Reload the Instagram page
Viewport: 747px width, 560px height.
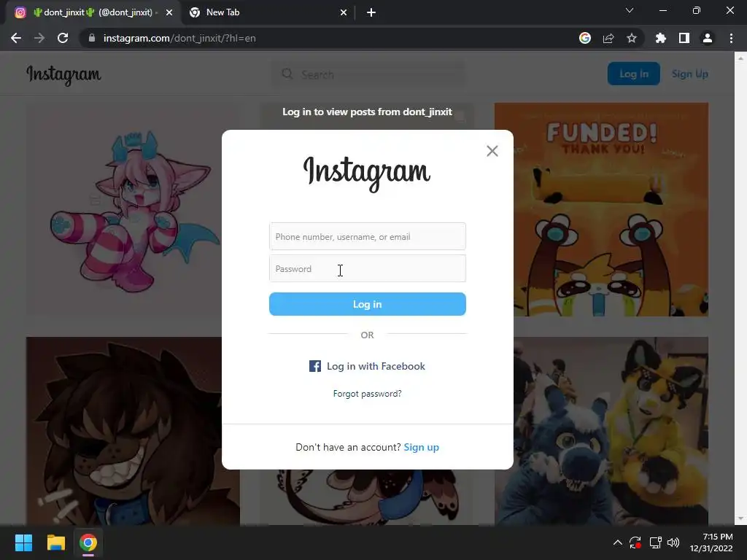tap(63, 38)
